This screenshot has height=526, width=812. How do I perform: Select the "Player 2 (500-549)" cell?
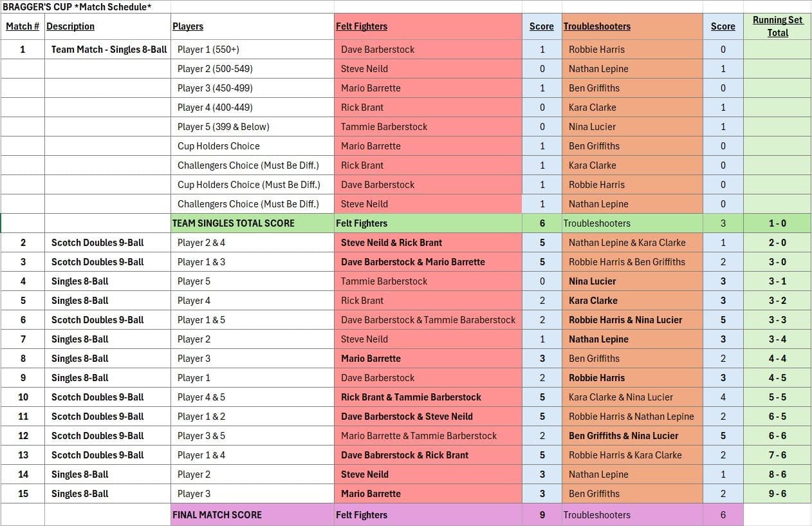[x=252, y=69]
